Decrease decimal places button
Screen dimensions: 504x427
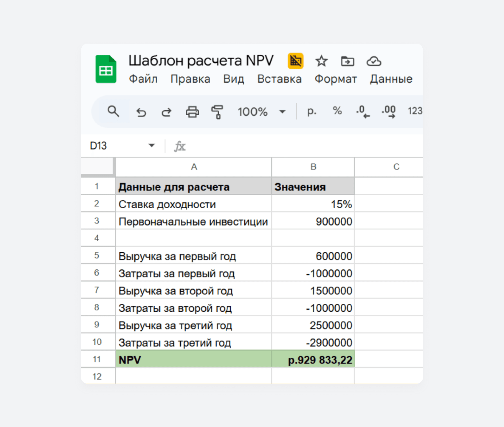point(363,111)
